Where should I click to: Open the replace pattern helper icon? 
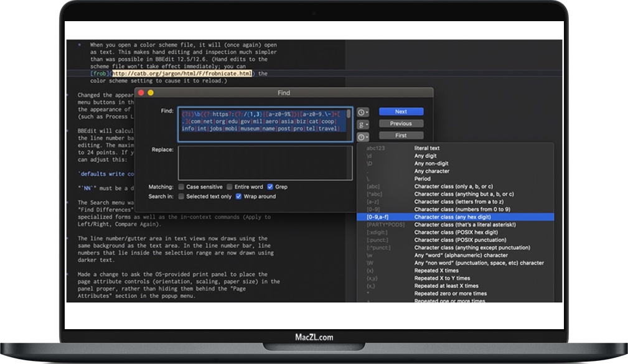pos(361,136)
